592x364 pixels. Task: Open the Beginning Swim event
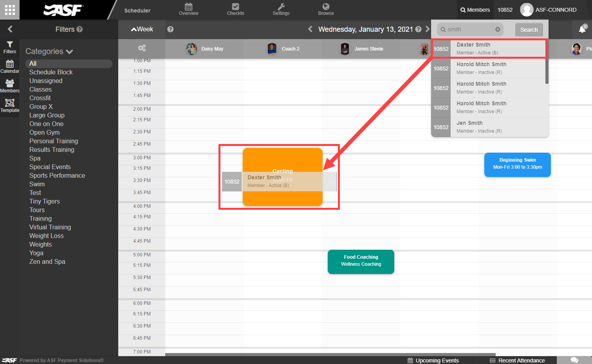[518, 165]
